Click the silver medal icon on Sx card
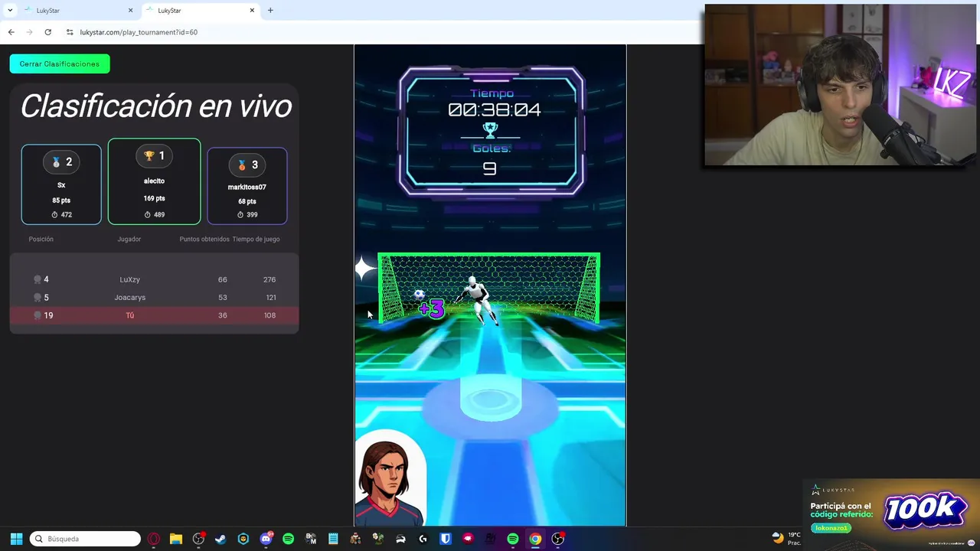Image resolution: width=980 pixels, height=551 pixels. [56, 162]
